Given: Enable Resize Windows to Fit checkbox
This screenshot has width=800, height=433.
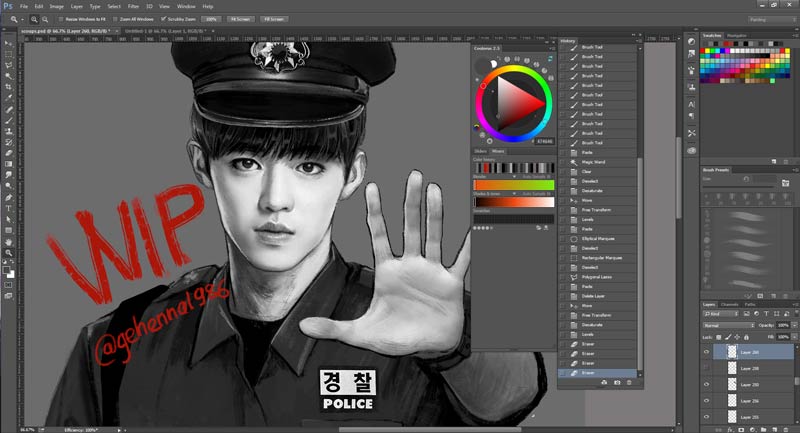Looking at the screenshot, I should tap(61, 19).
